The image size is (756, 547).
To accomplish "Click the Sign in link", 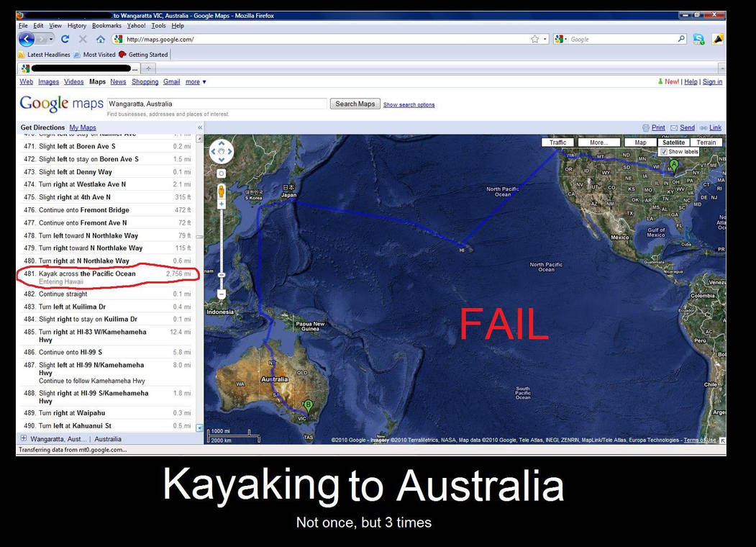I will pos(712,81).
